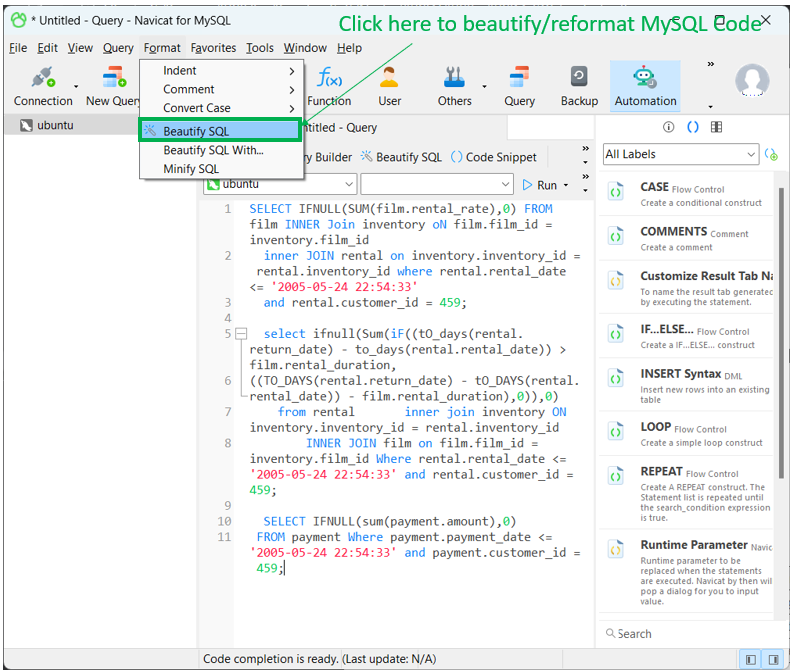Click the Code Snippet toolbar button

tap(494, 157)
